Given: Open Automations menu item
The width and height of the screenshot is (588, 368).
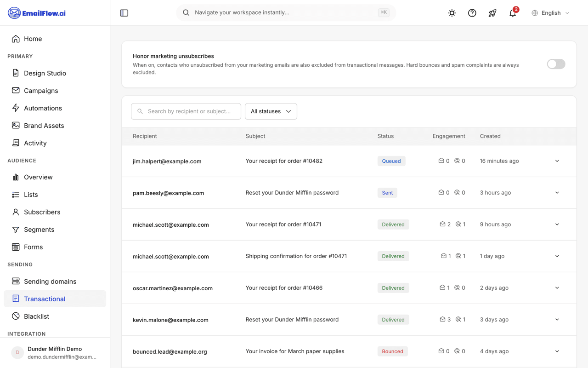Looking at the screenshot, I should pos(55,108).
